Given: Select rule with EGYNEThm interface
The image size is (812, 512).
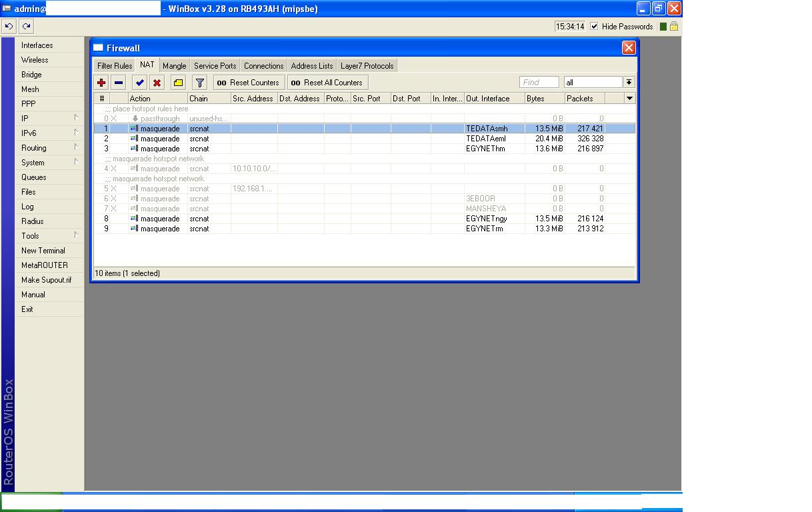Looking at the screenshot, I should click(x=365, y=149).
